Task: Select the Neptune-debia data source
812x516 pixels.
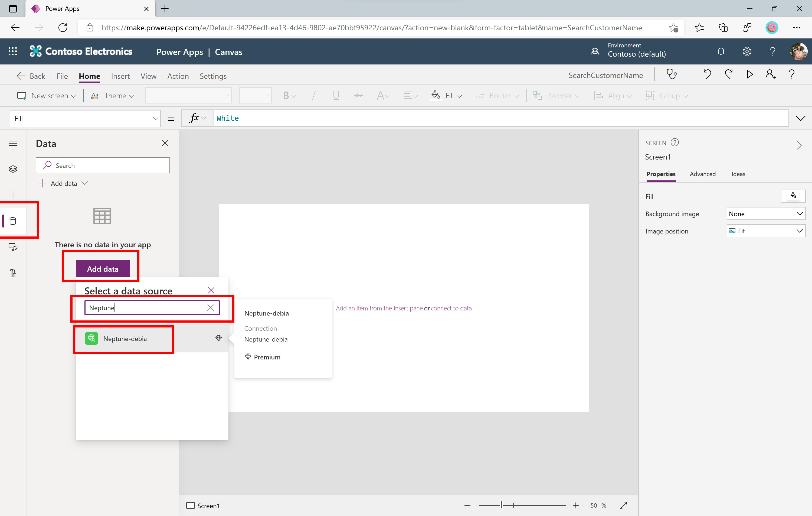Action: point(152,339)
